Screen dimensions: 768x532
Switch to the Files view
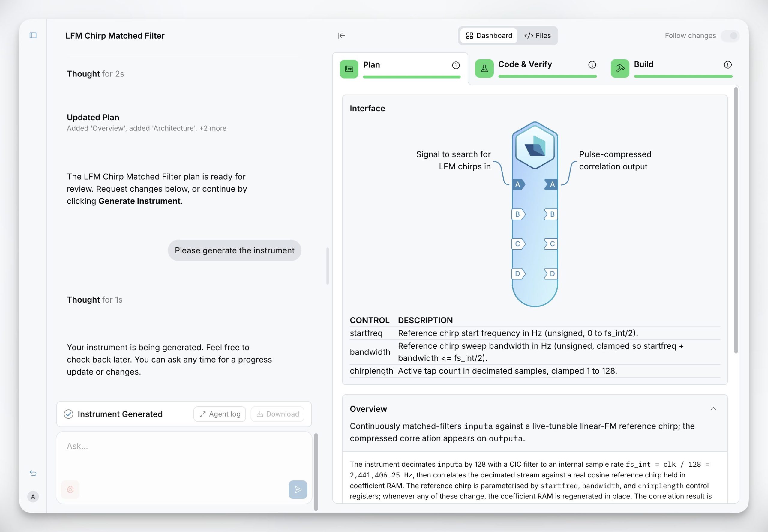tap(537, 36)
